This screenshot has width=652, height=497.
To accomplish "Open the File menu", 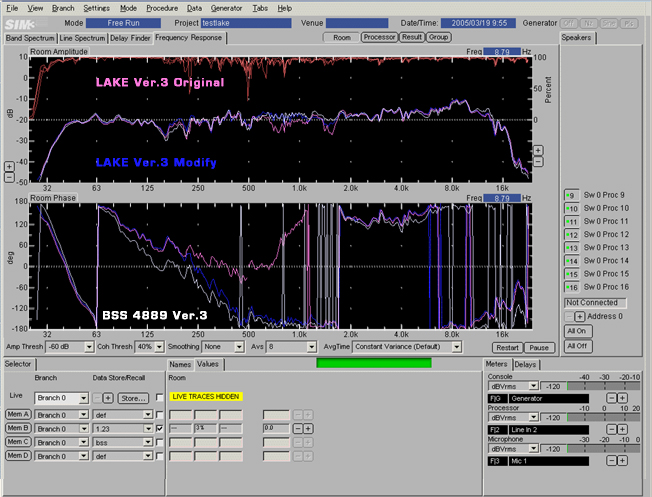I will (x=12, y=8).
